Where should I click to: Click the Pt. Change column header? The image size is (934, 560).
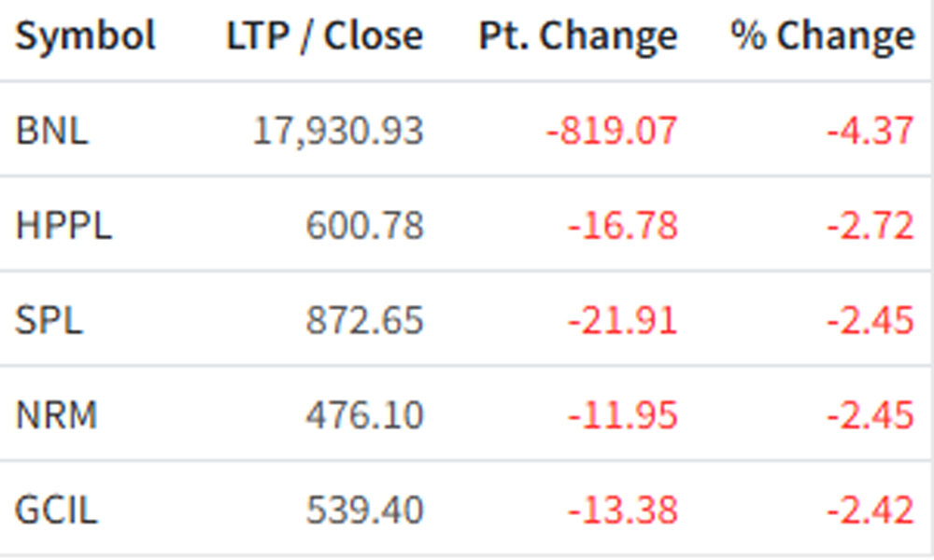click(x=577, y=36)
